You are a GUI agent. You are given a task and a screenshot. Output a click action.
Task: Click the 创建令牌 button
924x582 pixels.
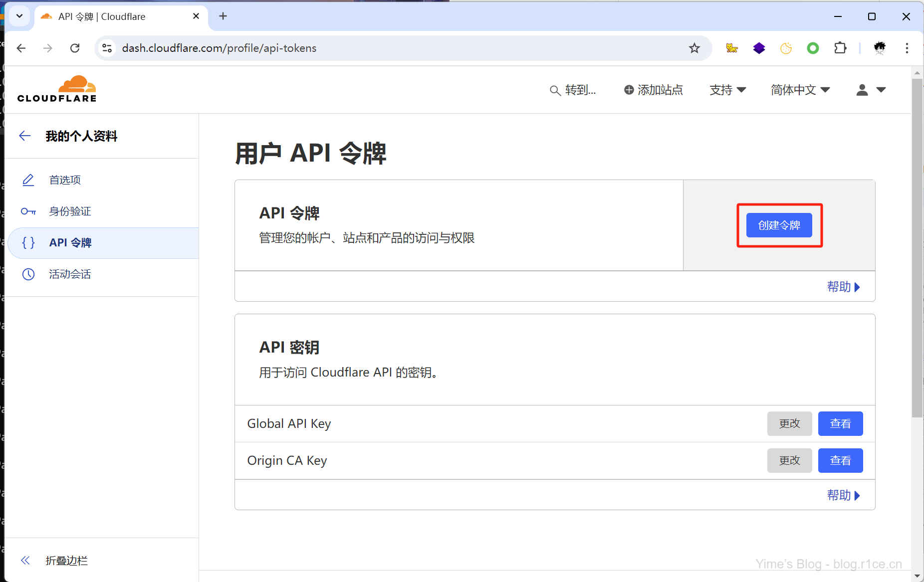(x=779, y=225)
